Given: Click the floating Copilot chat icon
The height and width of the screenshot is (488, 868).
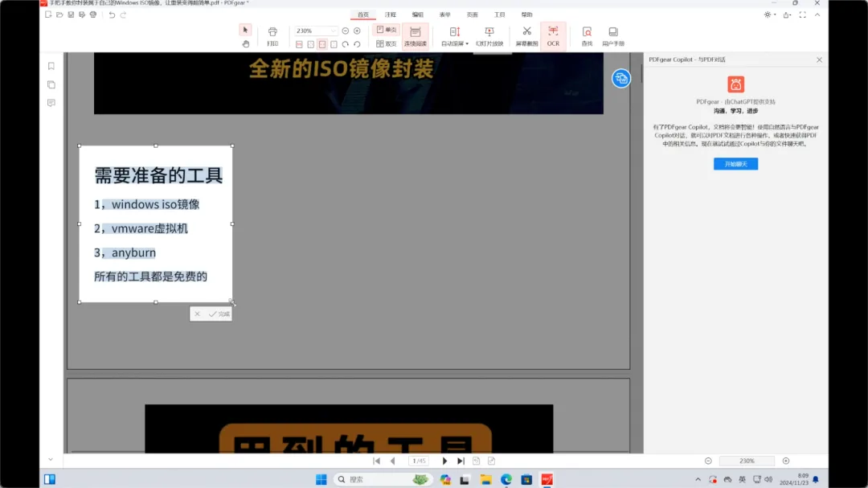Looking at the screenshot, I should [620, 79].
